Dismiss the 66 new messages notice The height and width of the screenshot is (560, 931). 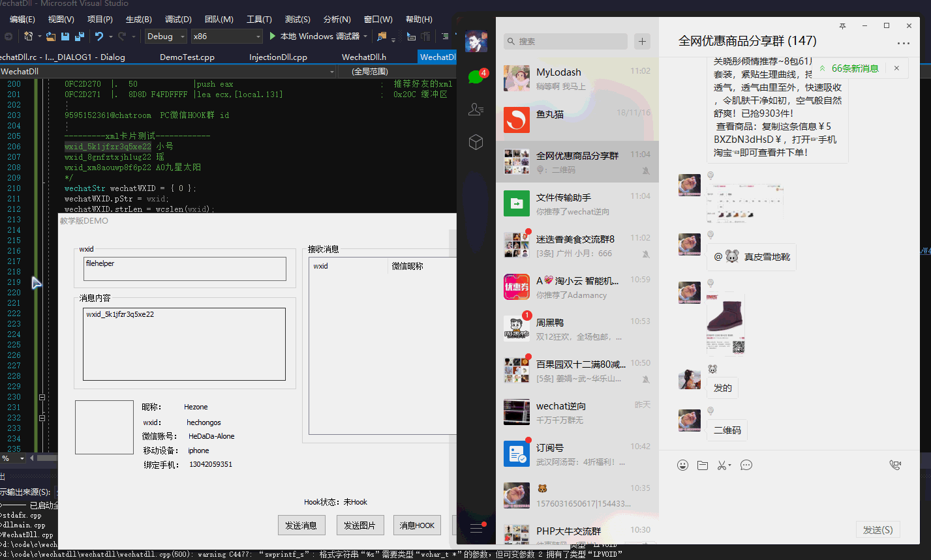point(896,68)
